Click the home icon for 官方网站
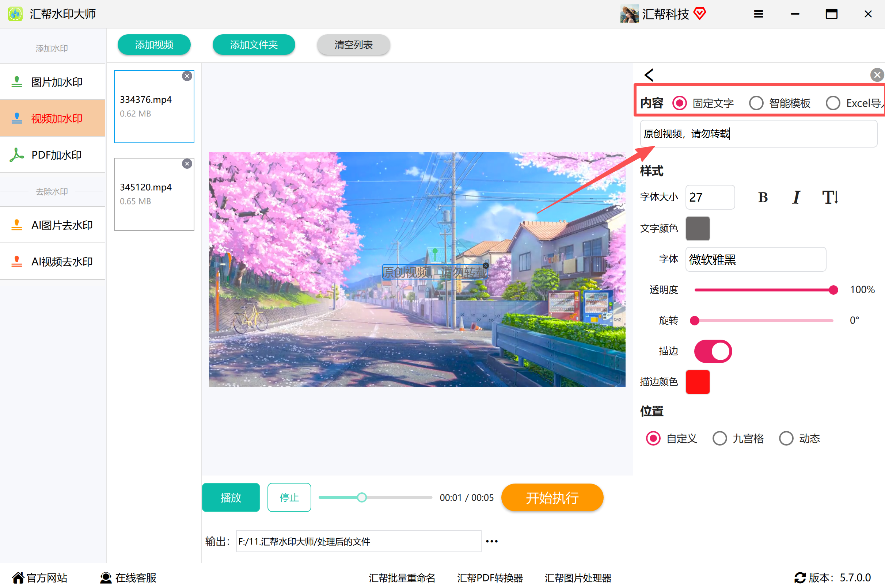Viewport: 885px width, 588px height. click(x=18, y=578)
